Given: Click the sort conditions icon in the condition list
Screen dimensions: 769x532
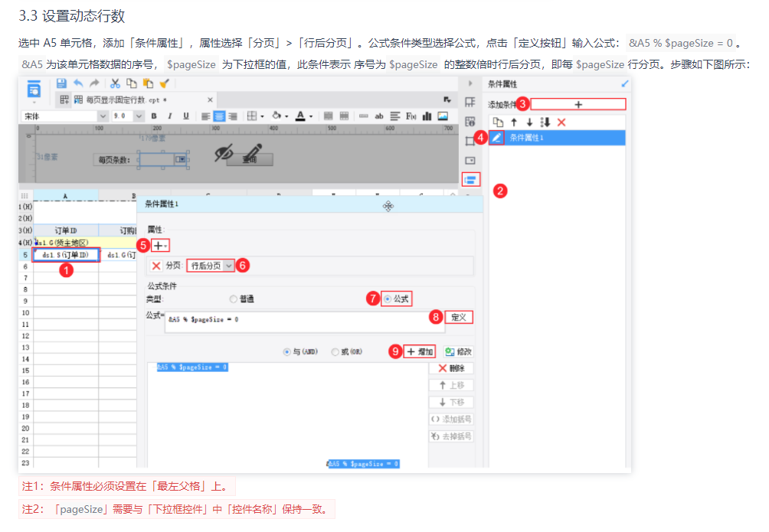Looking at the screenshot, I should pyautogui.click(x=545, y=122).
